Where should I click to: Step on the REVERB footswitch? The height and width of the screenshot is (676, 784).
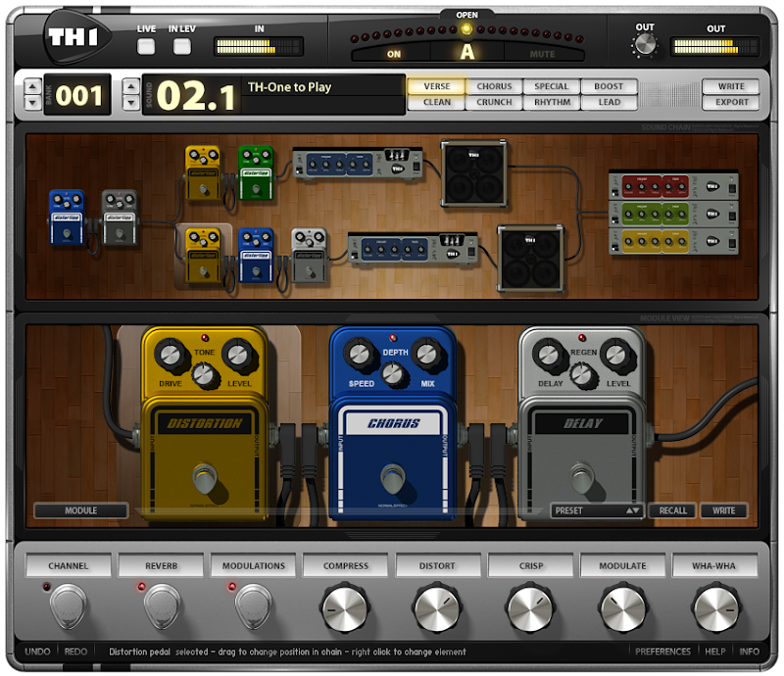pyautogui.click(x=162, y=607)
